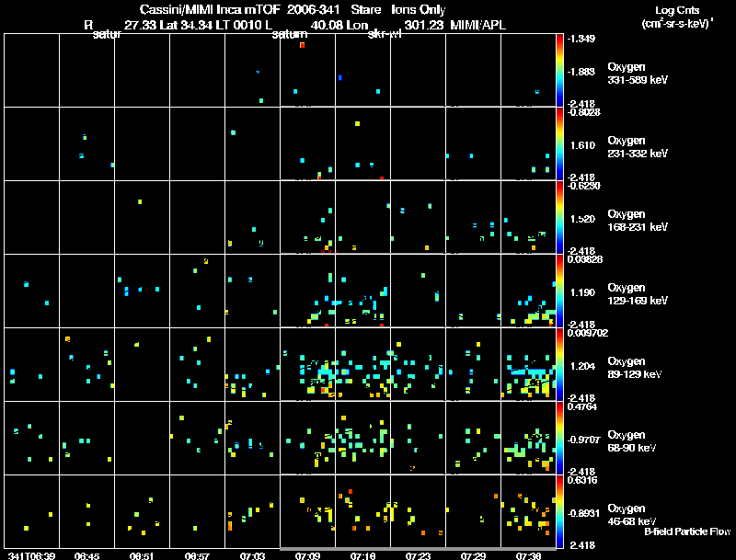This screenshot has width=736, height=560.
Task: Click the 'Oxygen 89-129 keV' row label
Action: click(635, 368)
